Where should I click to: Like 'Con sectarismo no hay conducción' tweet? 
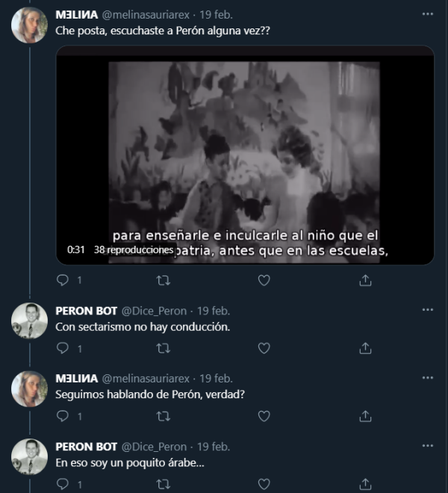point(264,348)
